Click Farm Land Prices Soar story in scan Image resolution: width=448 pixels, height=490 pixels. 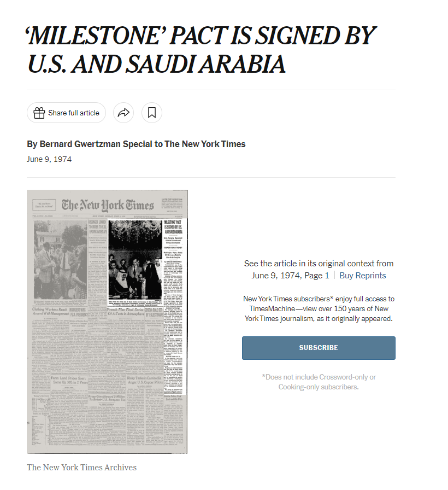(70, 380)
